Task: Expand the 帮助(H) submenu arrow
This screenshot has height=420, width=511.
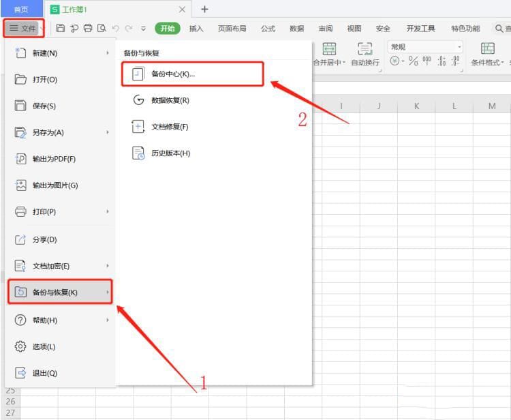Action: coord(108,320)
